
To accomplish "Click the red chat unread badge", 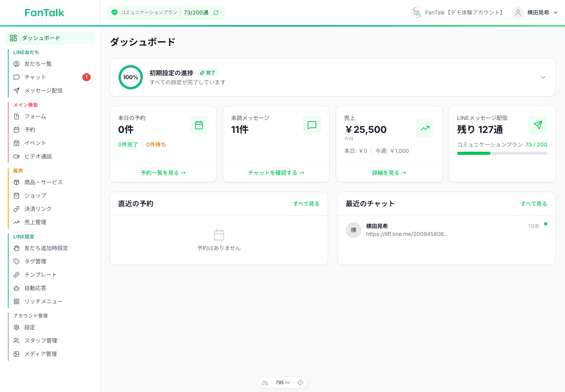I will [x=86, y=77].
